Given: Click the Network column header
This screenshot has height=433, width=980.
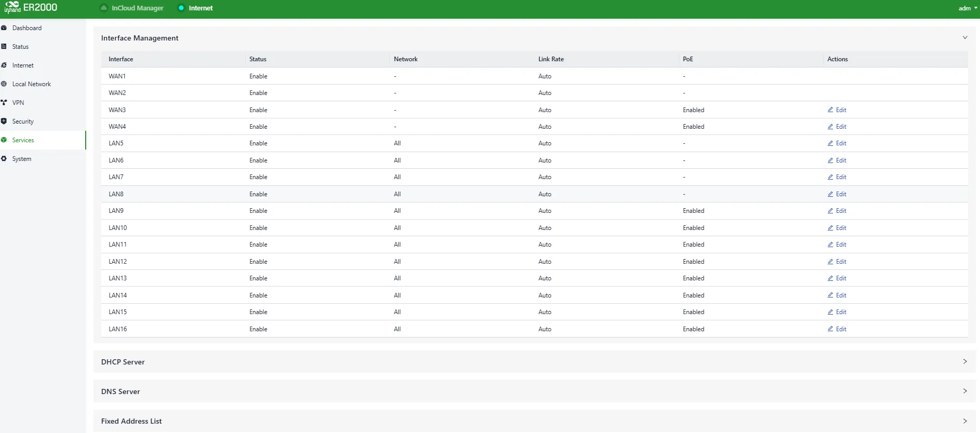Looking at the screenshot, I should click(406, 59).
